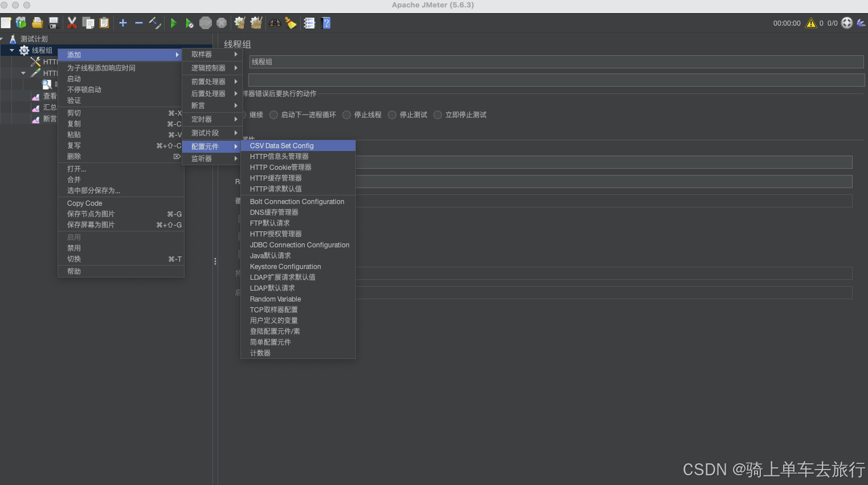This screenshot has height=485, width=868.
Task: Click the 线程组 name input field
Action: pos(556,62)
